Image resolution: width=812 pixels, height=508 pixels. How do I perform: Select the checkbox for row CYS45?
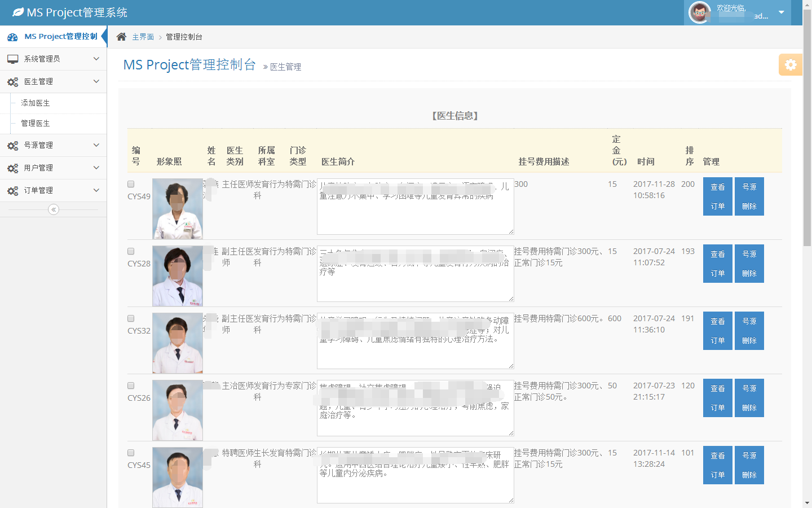[x=131, y=453]
